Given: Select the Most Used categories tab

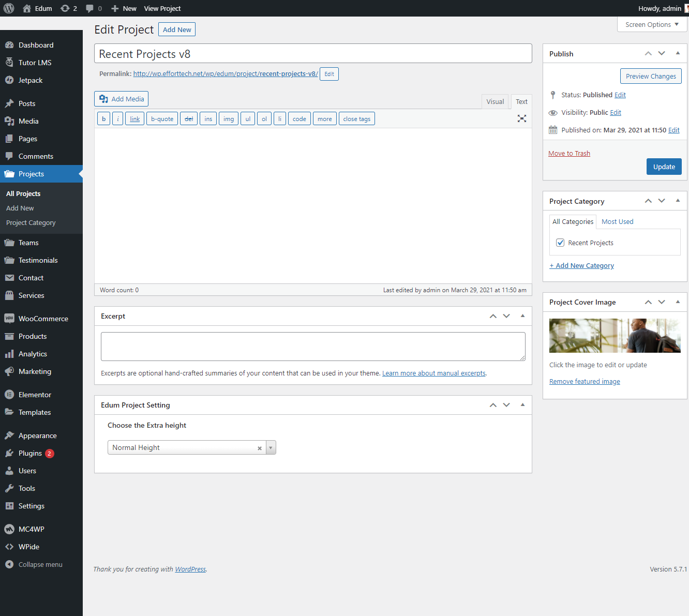Looking at the screenshot, I should (x=617, y=221).
